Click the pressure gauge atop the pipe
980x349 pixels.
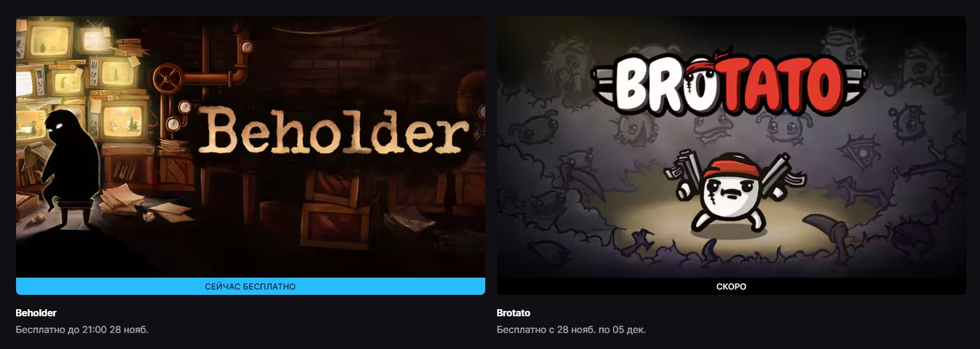tap(246, 46)
